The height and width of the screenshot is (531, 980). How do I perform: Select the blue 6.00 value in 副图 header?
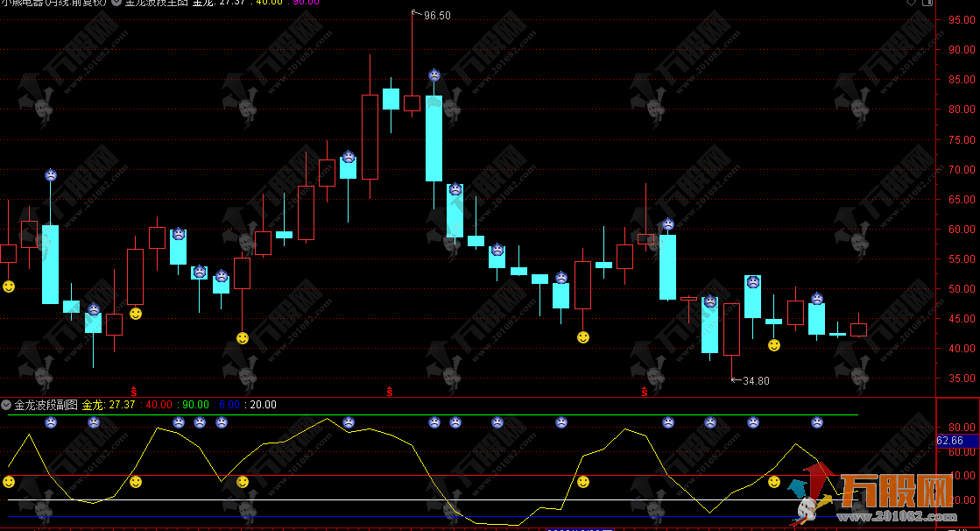coord(229,405)
